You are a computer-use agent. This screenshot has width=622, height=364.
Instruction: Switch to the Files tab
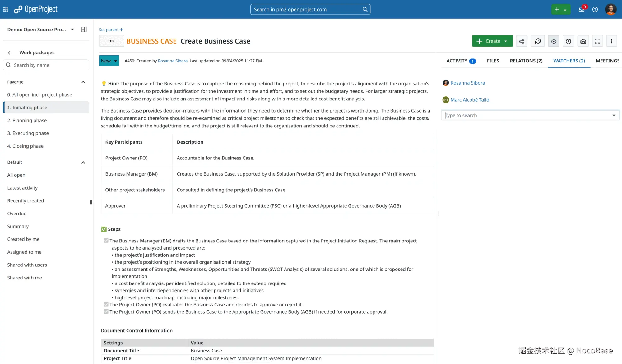(493, 61)
